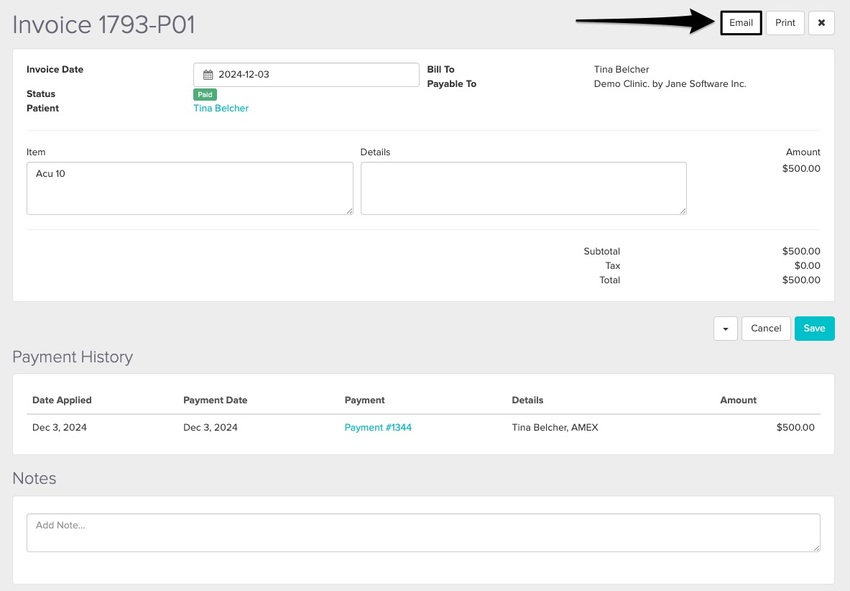Click the Date Applied column header
Viewport: 850px width, 591px height.
pyautogui.click(x=62, y=400)
